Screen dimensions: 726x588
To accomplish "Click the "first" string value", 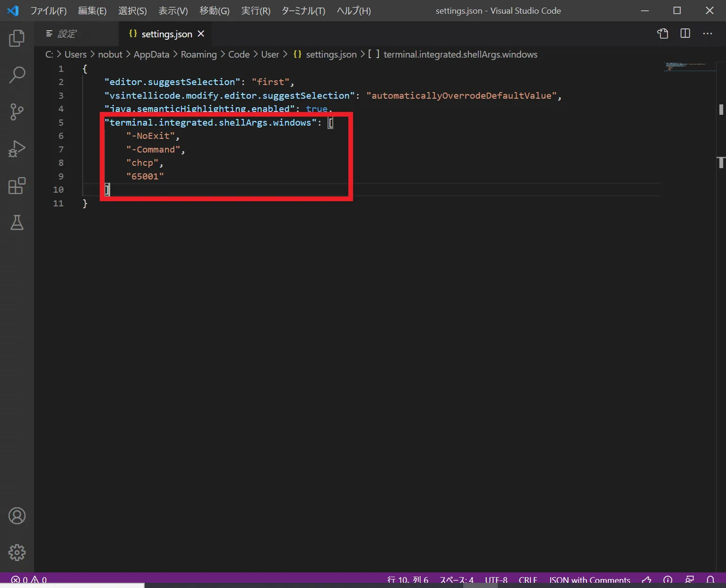I will (270, 82).
